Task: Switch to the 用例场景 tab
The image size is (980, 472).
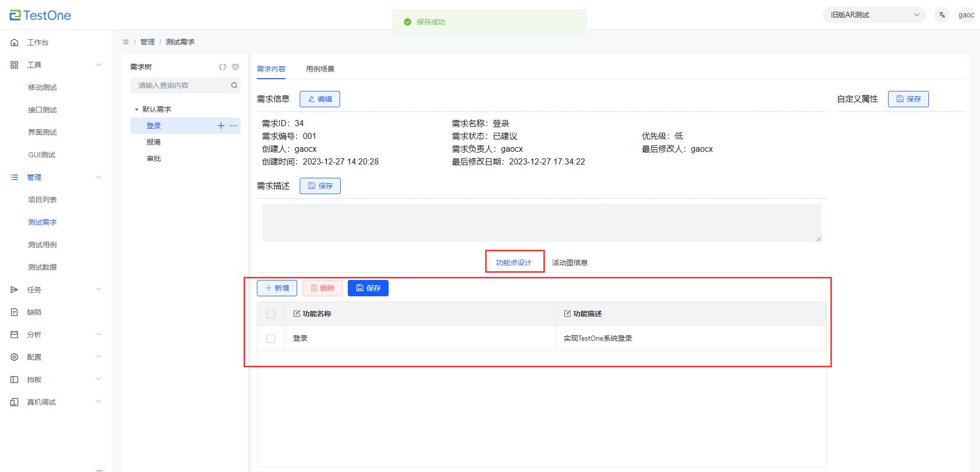Action: [x=320, y=69]
